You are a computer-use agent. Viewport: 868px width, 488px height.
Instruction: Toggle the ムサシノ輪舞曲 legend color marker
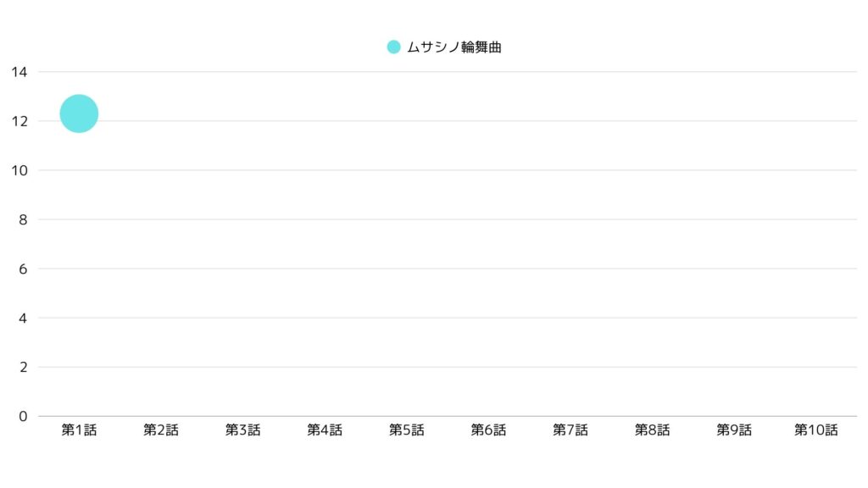(x=393, y=47)
